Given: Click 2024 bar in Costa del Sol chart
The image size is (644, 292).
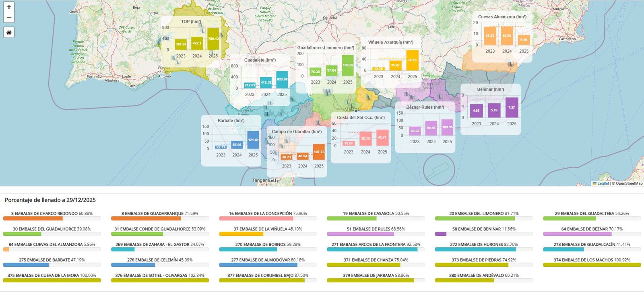Looking at the screenshot, I should click(x=365, y=138).
